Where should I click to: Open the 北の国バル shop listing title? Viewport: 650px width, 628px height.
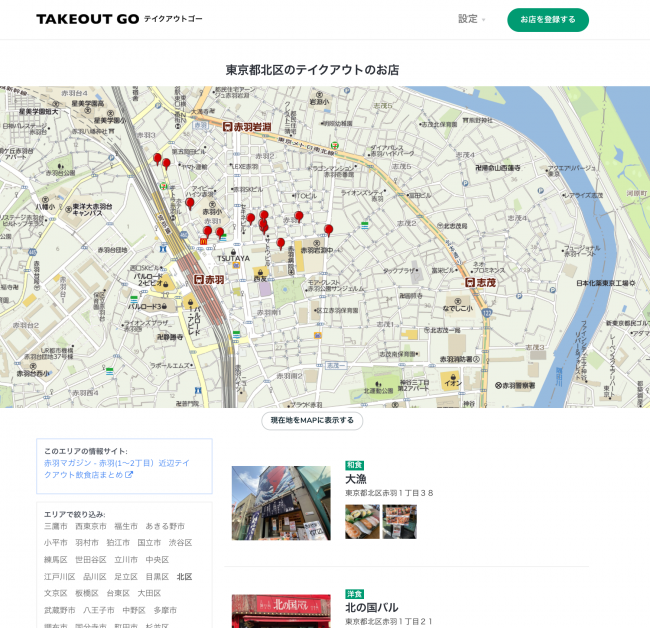[x=371, y=608]
